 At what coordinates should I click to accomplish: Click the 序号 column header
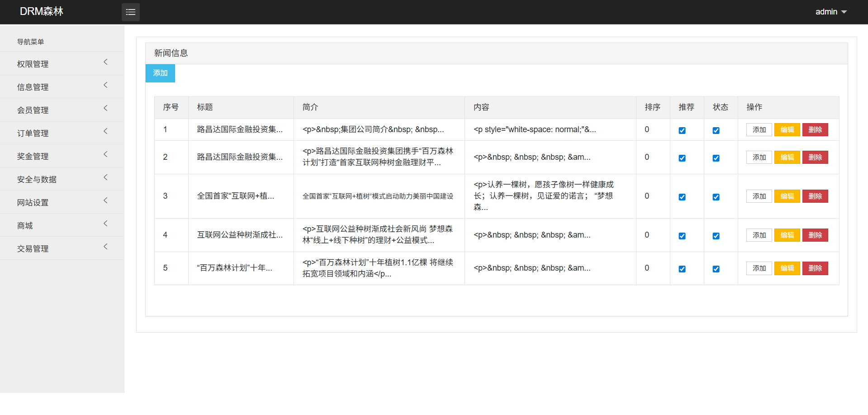tap(171, 107)
